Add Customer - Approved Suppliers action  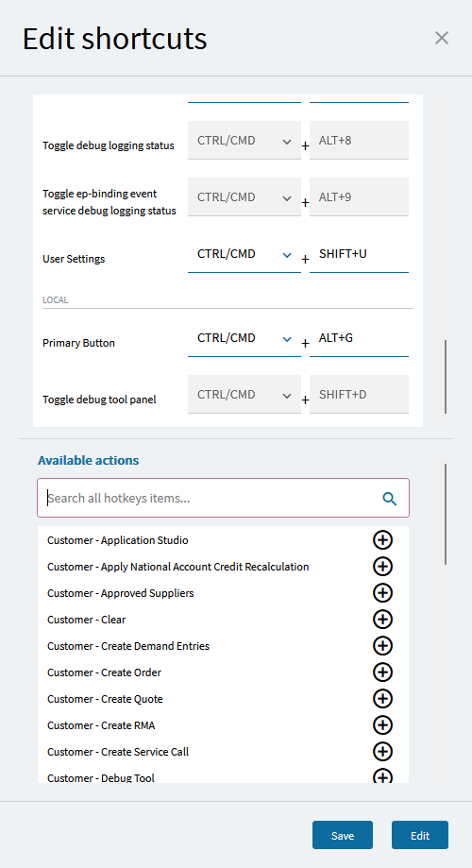[382, 593]
